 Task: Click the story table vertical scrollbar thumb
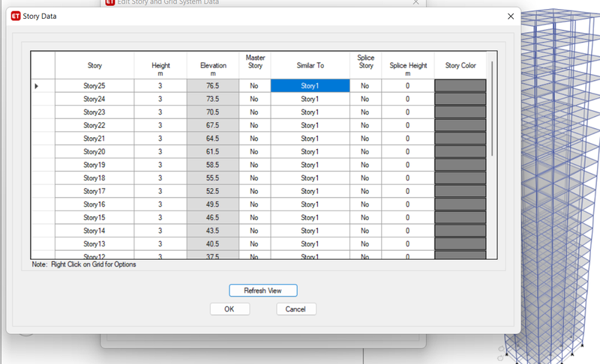[492, 108]
